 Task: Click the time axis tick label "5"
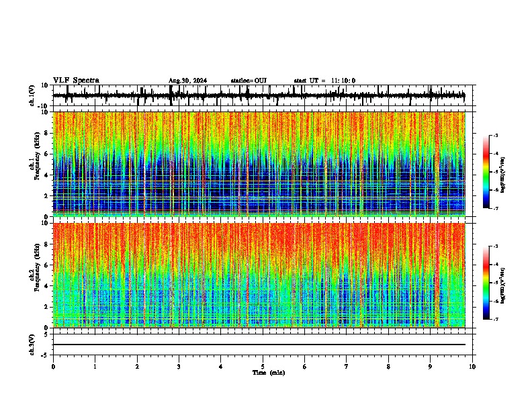click(x=263, y=367)
